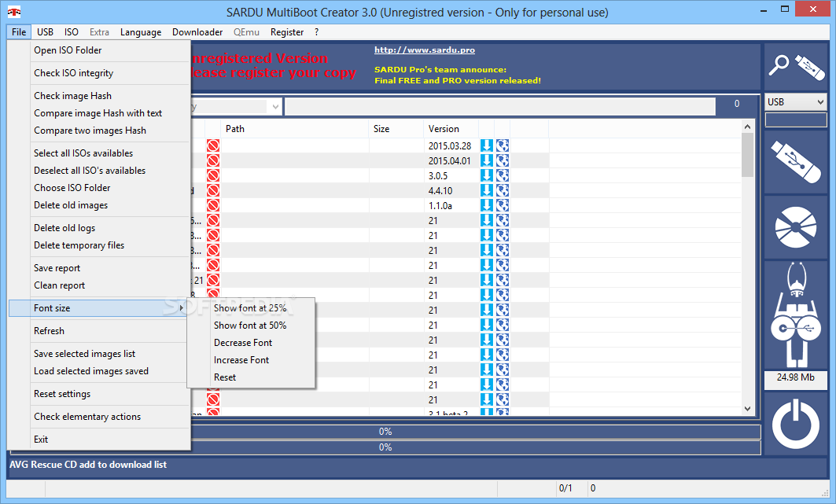Click the web globe icon for version 2015.03.28
The width and height of the screenshot is (836, 504).
(503, 145)
